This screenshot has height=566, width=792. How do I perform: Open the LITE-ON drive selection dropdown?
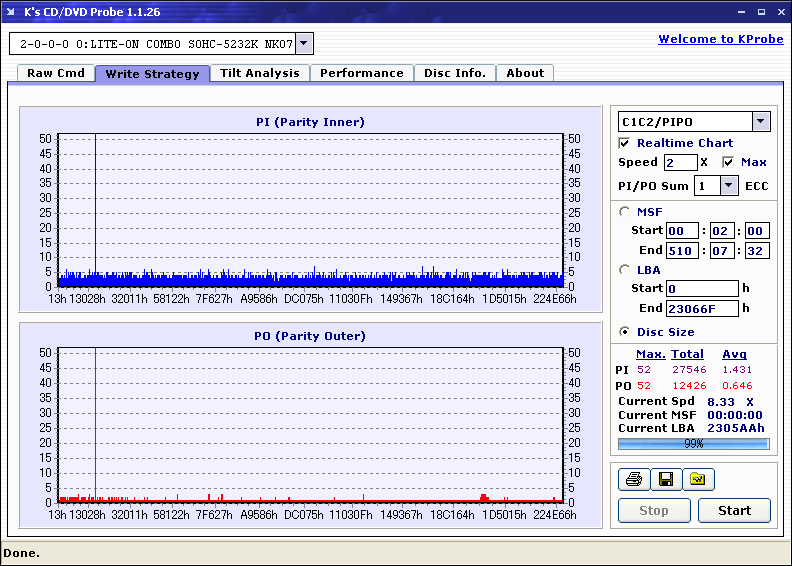tap(305, 43)
